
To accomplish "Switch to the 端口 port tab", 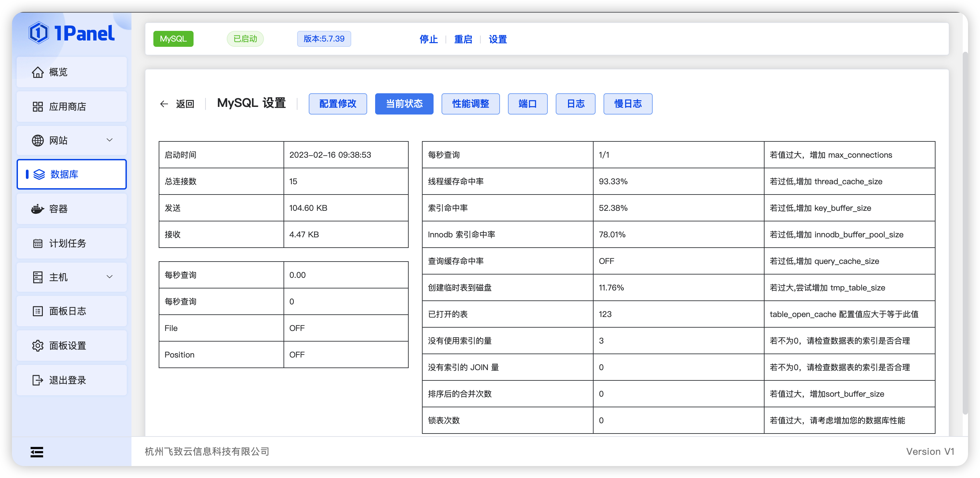I will 527,104.
